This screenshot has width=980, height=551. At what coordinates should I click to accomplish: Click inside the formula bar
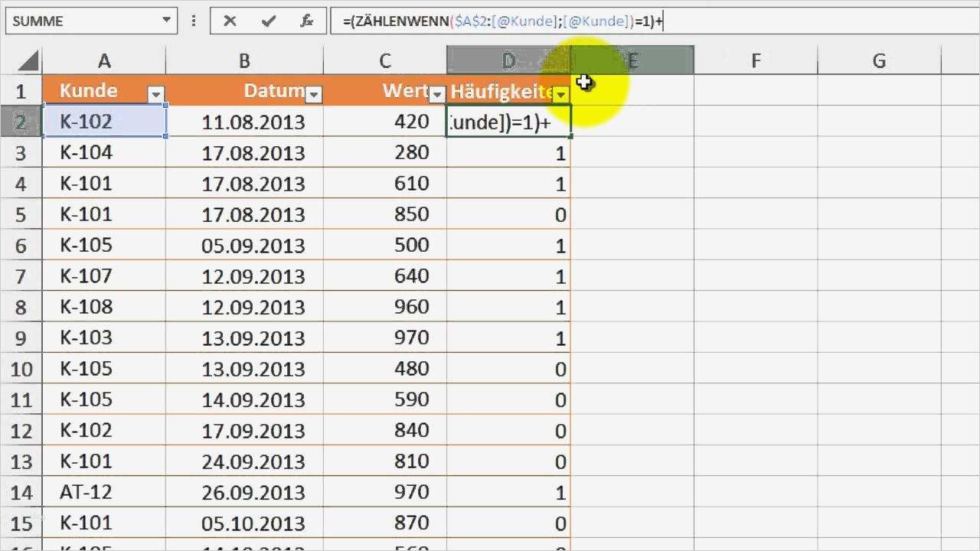pyautogui.click(x=536, y=21)
